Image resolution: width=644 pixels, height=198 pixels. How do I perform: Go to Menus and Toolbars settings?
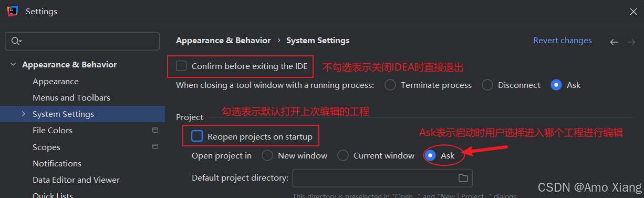point(71,97)
